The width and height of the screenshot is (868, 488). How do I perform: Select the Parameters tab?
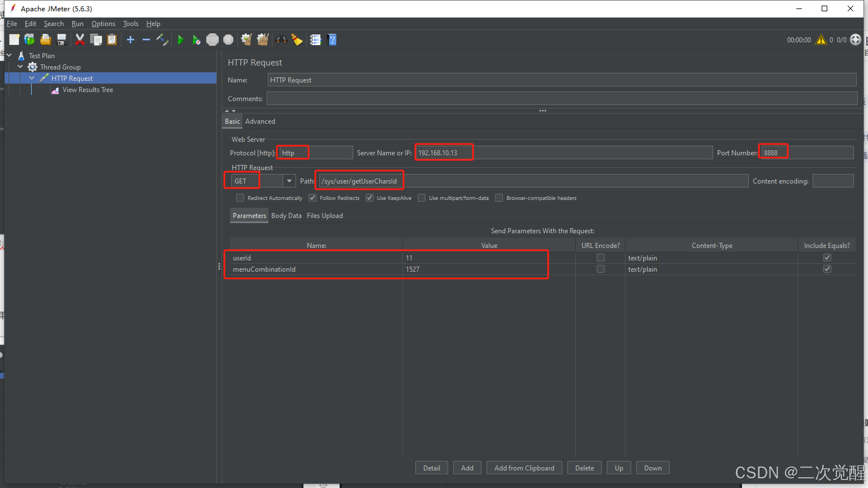coord(249,216)
